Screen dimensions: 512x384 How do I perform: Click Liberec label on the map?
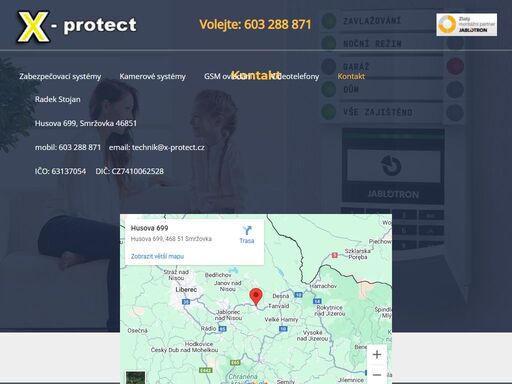pyautogui.click(x=186, y=290)
